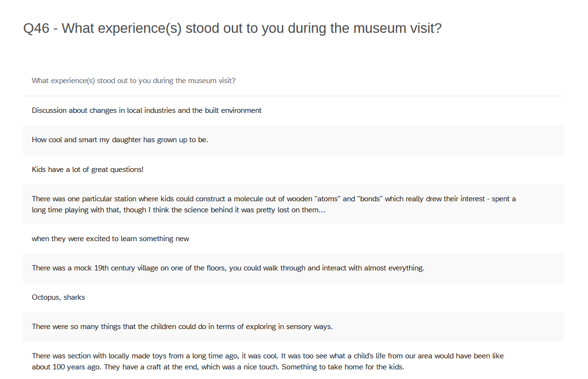The width and height of the screenshot is (588, 379).
Task: Select the sensory exploring response row
Action: tap(182, 327)
